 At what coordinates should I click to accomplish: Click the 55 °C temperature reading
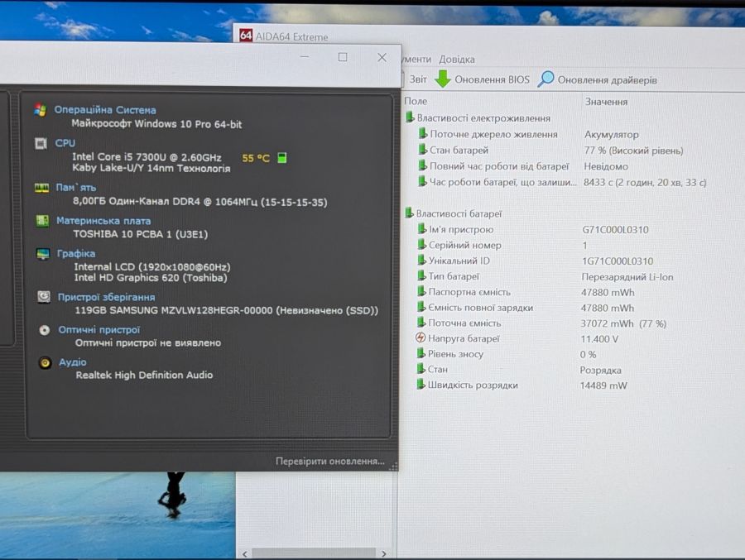click(256, 158)
